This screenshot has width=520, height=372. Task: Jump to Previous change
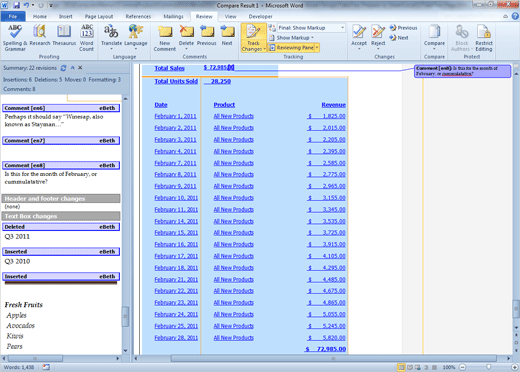(x=403, y=28)
